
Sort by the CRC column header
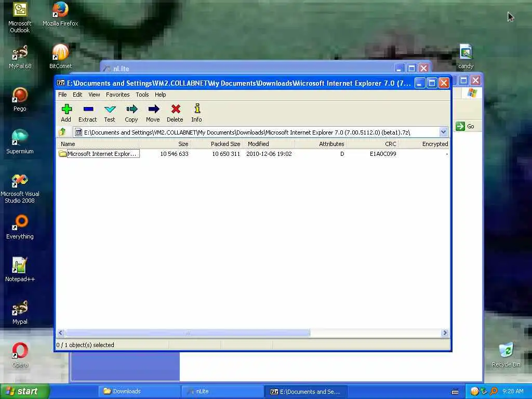pos(373,144)
